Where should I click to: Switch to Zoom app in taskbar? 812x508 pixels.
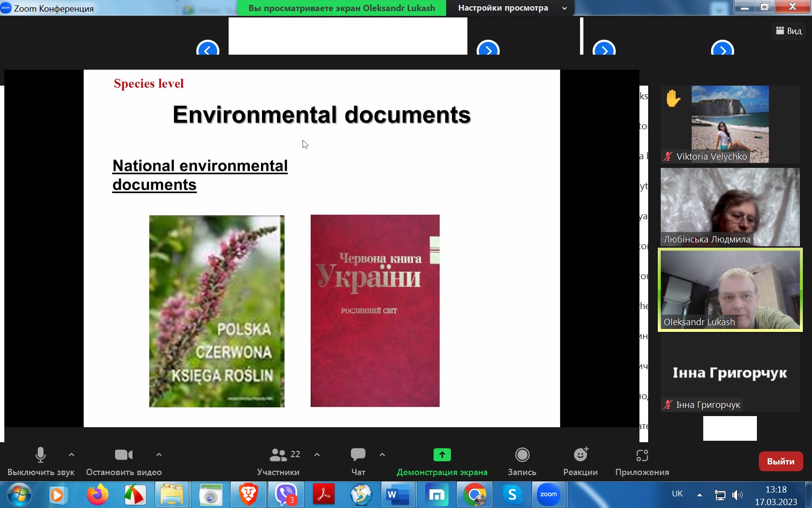pyautogui.click(x=549, y=495)
